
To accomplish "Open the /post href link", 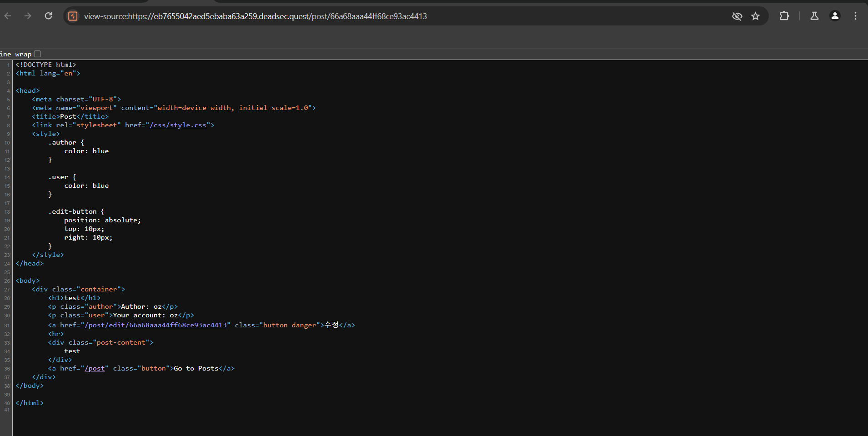I will point(95,368).
